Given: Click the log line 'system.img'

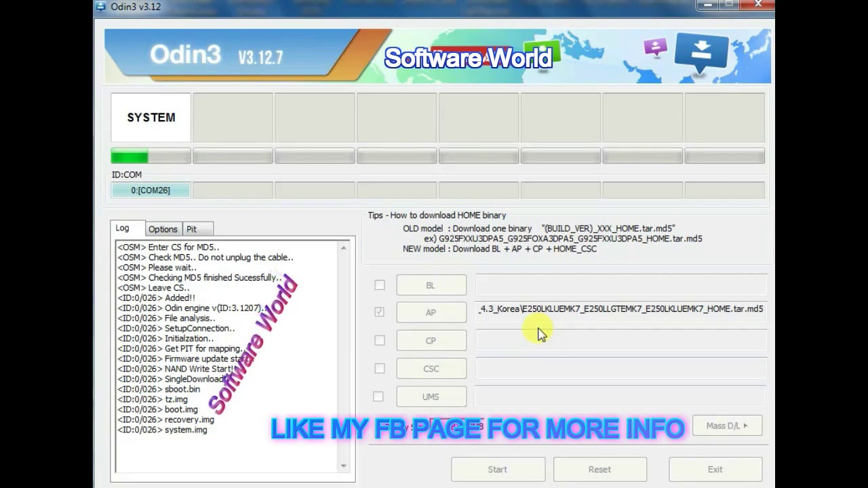Looking at the screenshot, I should [x=162, y=430].
